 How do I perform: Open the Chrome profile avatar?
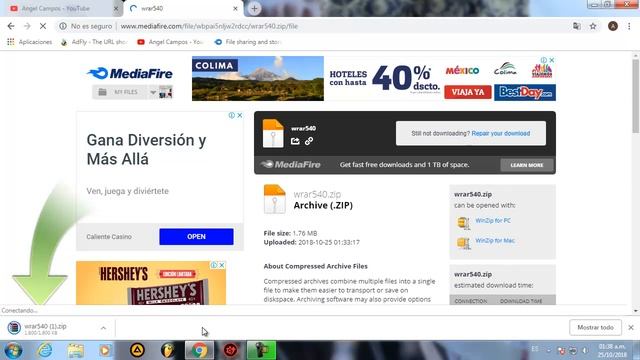tap(613, 26)
